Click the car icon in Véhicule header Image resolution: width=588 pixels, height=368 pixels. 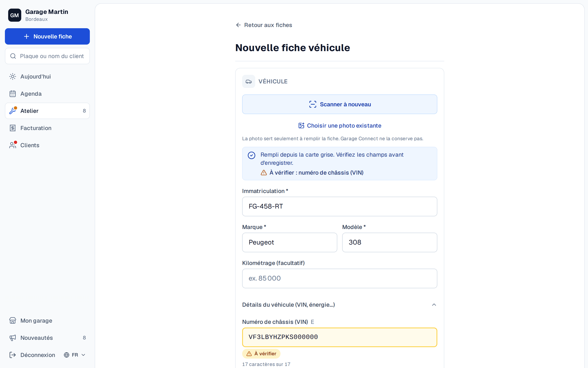point(248,82)
